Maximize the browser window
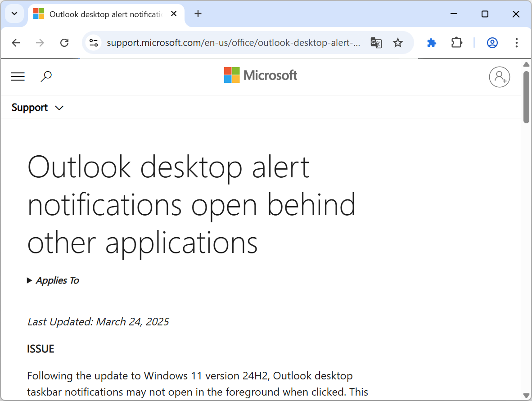Viewport: 532px width, 401px height. [485, 14]
